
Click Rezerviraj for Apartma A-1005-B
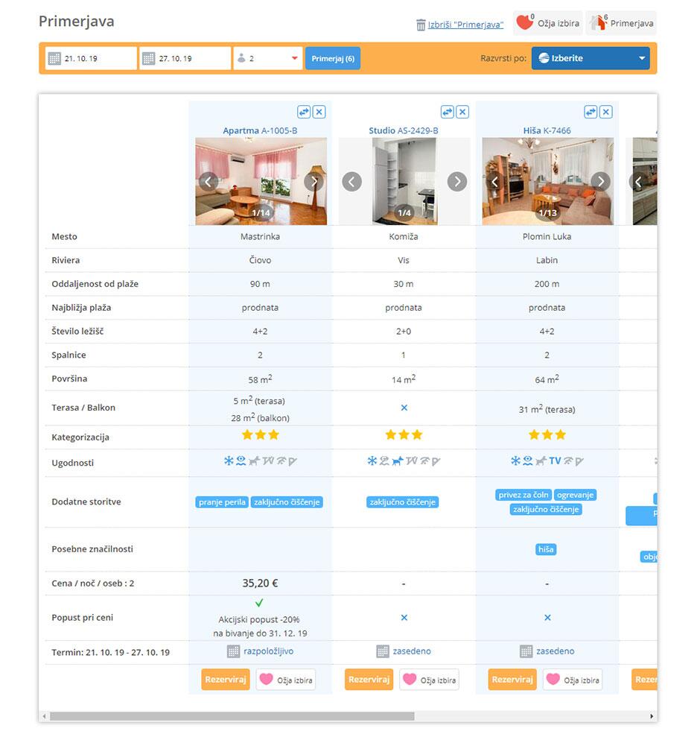pos(225,680)
